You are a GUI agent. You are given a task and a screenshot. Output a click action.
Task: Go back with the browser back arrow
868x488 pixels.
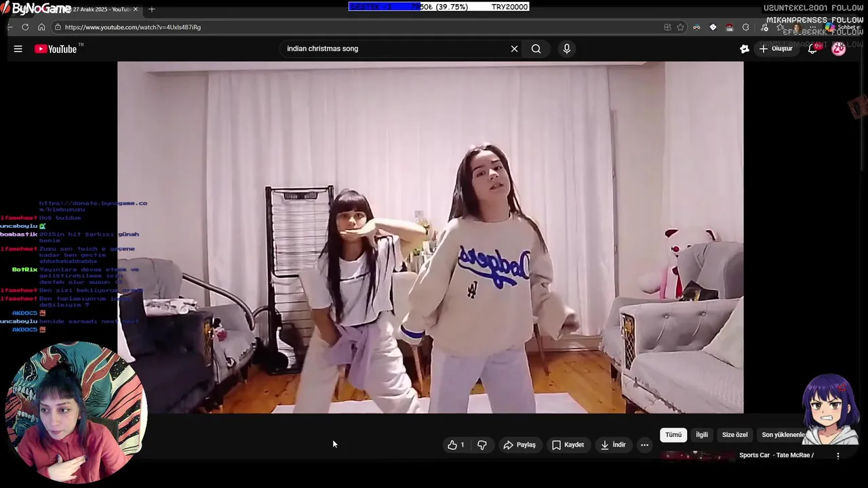10,27
